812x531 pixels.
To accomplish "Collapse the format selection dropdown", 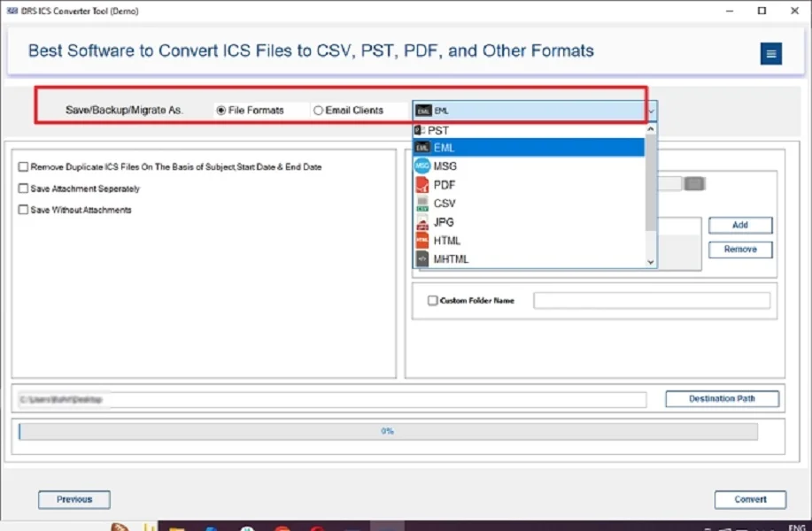I will (x=650, y=110).
